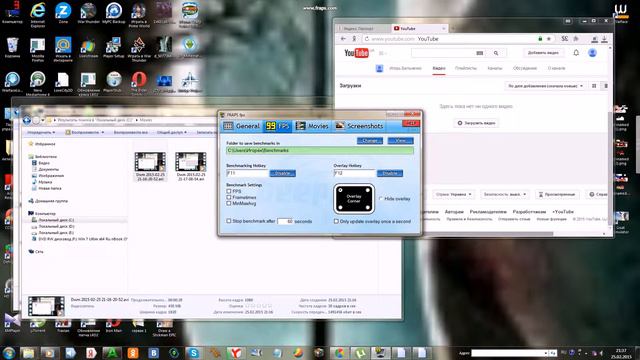This screenshot has height=360, width=640.
Task: Expand the YouTube safety mode dropdown in footer
Action: point(504,194)
